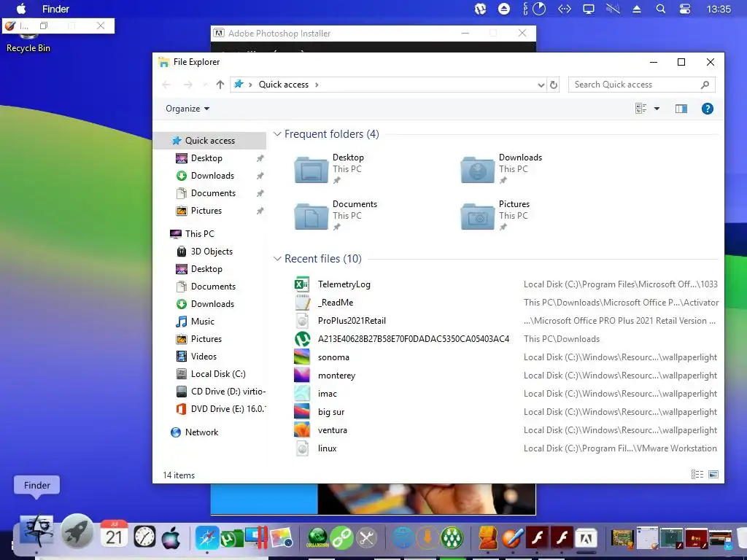Toggle the preview pane icon in File Explorer toolbar
The height and width of the screenshot is (560, 747).
(x=681, y=109)
